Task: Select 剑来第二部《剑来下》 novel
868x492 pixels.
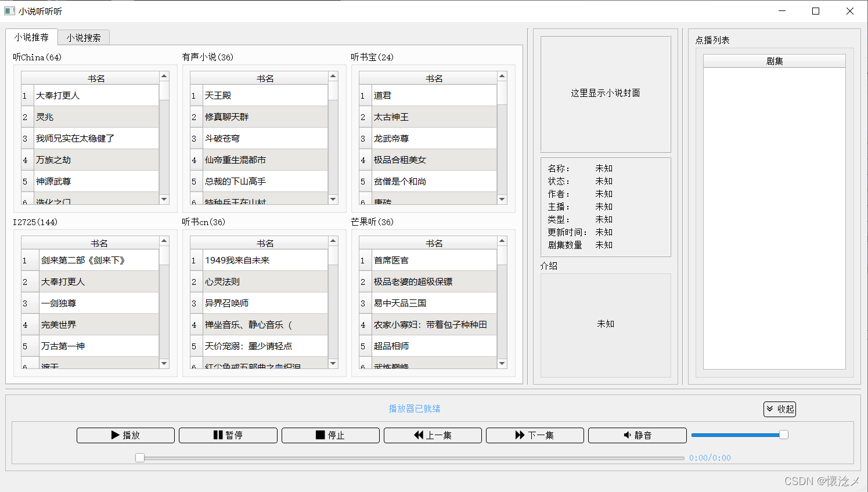Action: 99,260
